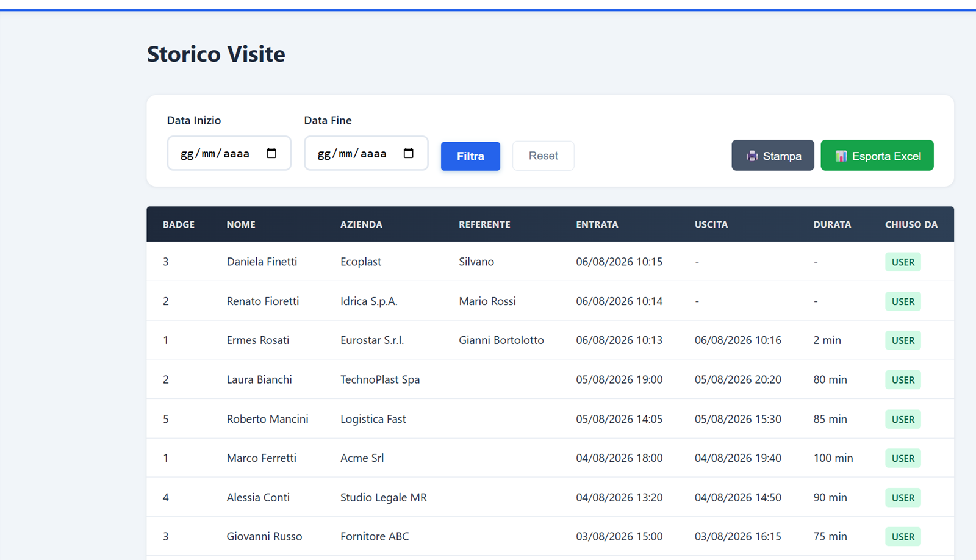Click the Data Fine date field
Image resolution: width=976 pixels, height=560 pixels.
(366, 153)
